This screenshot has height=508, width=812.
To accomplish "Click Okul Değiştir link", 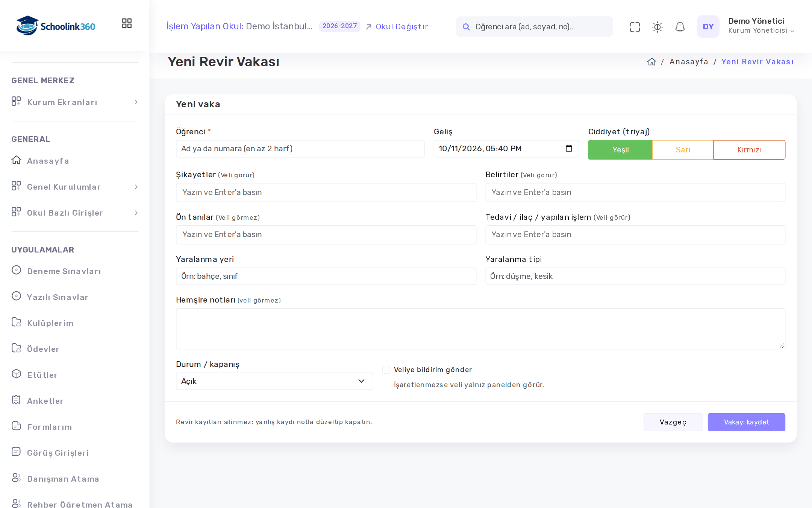I will (397, 27).
